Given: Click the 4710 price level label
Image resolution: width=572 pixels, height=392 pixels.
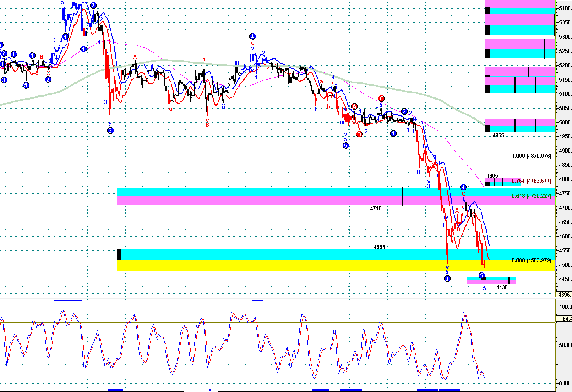Looking at the screenshot, I should pos(376,208).
